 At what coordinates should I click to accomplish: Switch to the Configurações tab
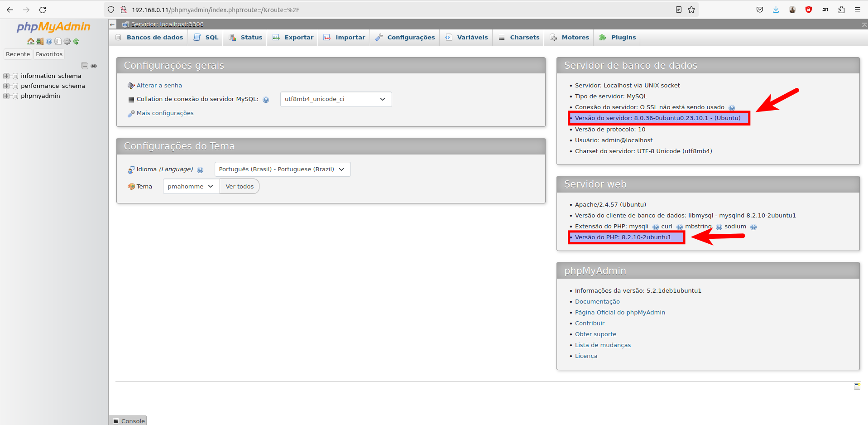pyautogui.click(x=405, y=38)
